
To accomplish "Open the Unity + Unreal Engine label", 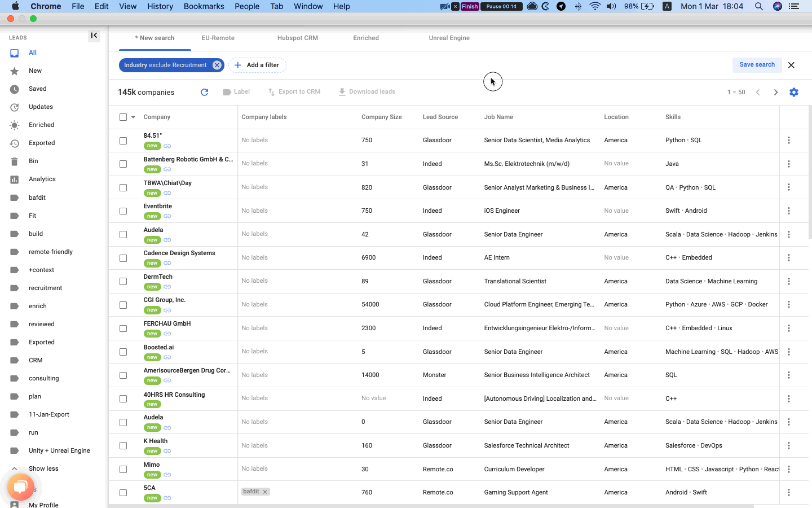I will [59, 450].
